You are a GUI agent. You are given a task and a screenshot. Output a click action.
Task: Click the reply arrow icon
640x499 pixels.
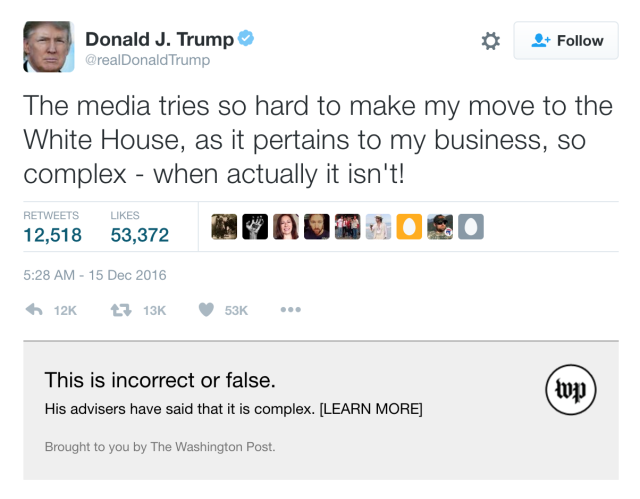click(x=33, y=310)
